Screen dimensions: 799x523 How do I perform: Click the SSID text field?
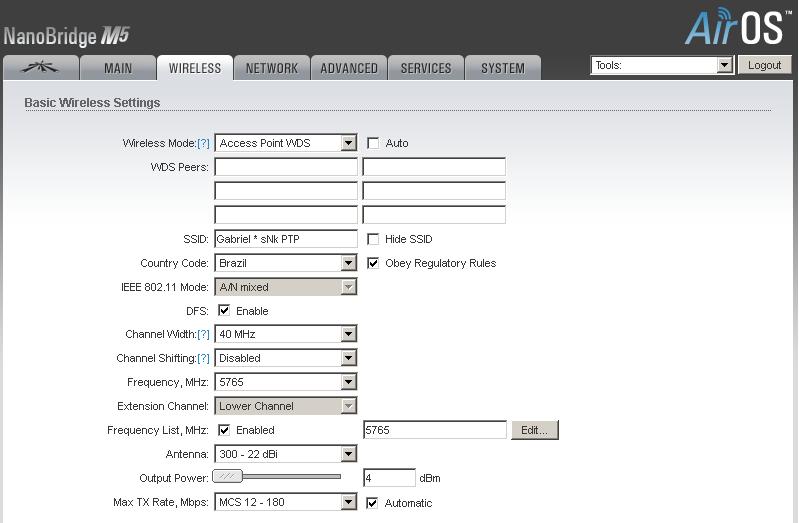point(286,239)
